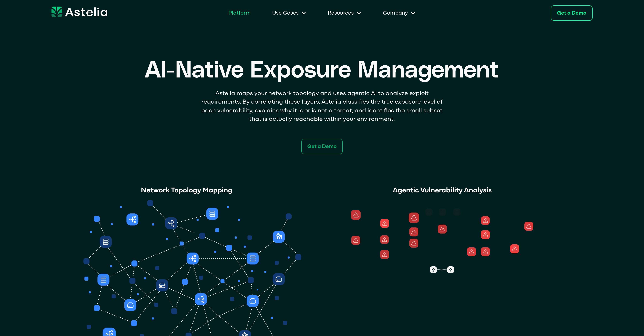Click the dark disk drive node at right edge
This screenshot has width=644, height=336.
(278, 279)
